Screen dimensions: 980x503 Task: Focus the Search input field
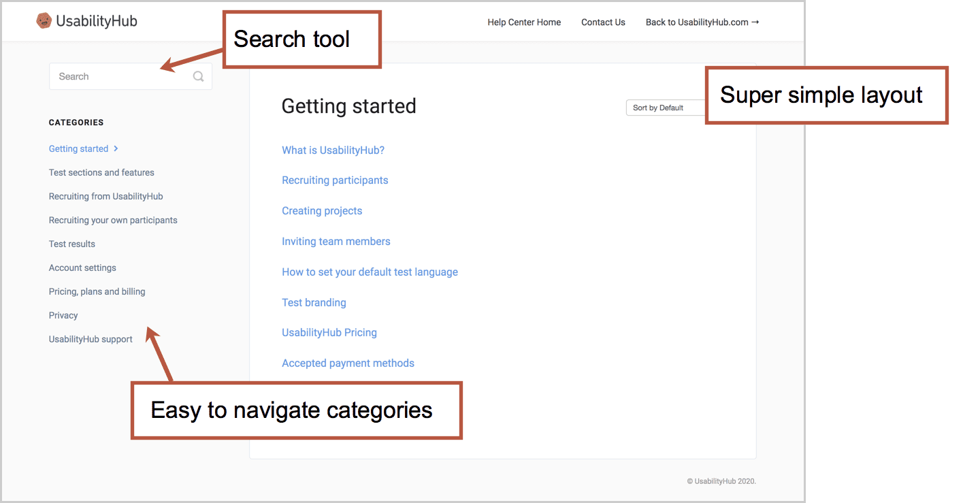point(131,76)
